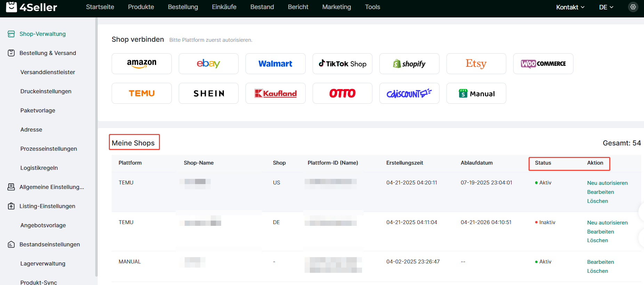The image size is (644, 285).
Task: Connect a Shopify store
Action: [x=409, y=64]
